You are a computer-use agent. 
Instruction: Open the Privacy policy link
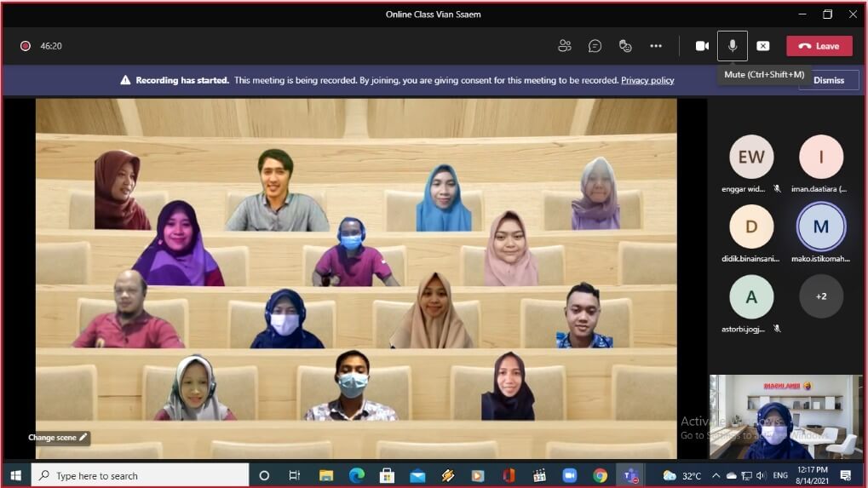pyautogui.click(x=647, y=80)
